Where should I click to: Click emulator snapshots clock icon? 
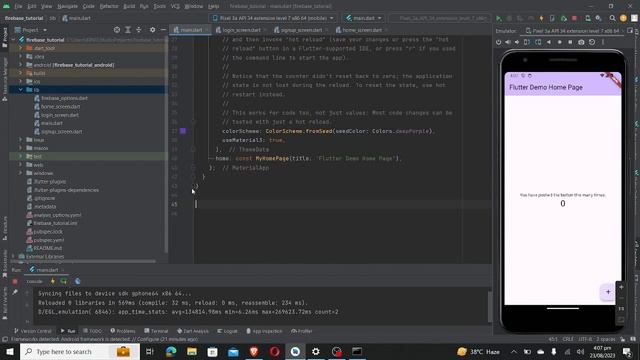click(x=592, y=42)
